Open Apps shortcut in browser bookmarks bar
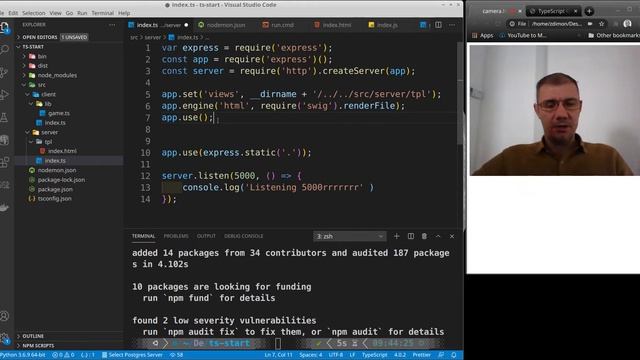The width and height of the screenshot is (640, 360). pos(482,36)
